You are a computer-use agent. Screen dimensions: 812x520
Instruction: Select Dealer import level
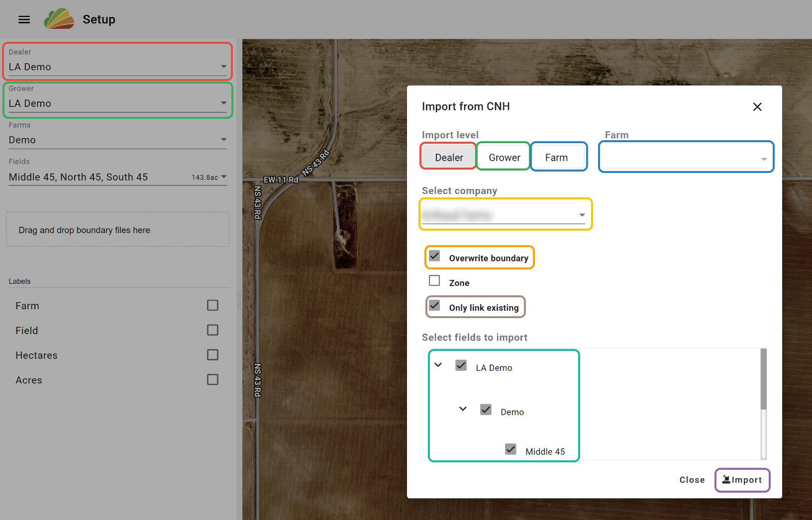tap(448, 158)
